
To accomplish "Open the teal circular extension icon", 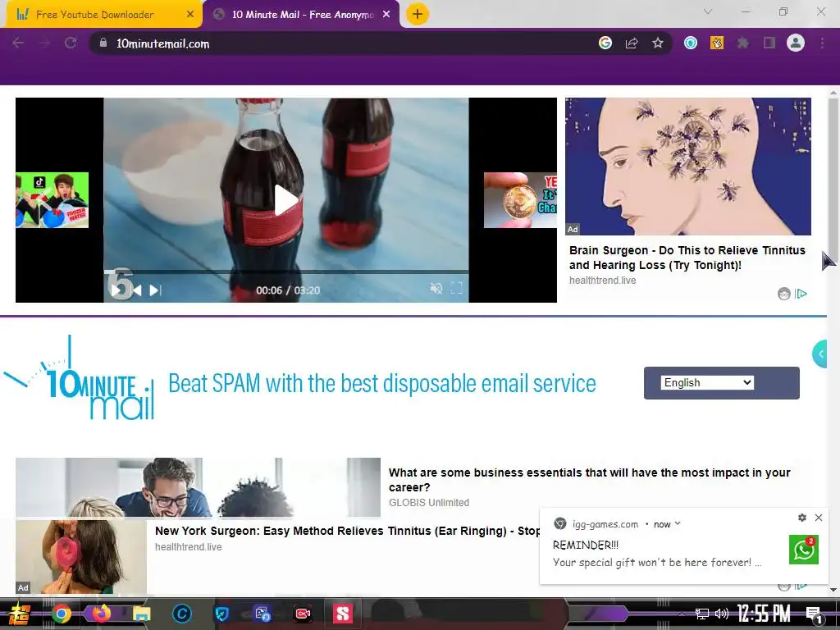I will click(691, 43).
